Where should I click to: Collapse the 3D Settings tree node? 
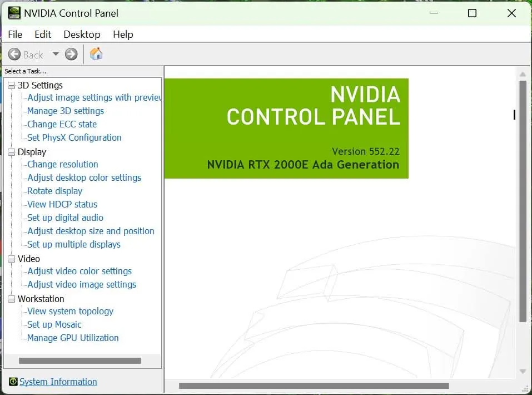point(12,85)
